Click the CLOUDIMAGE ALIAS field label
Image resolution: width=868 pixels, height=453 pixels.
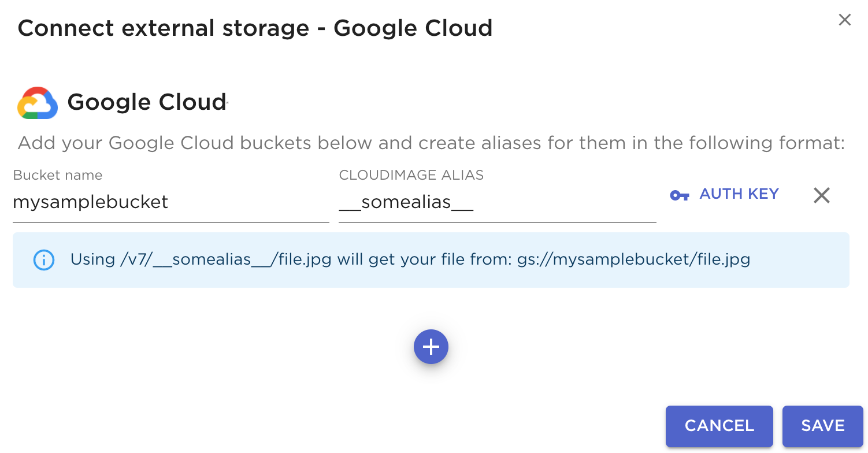[411, 175]
